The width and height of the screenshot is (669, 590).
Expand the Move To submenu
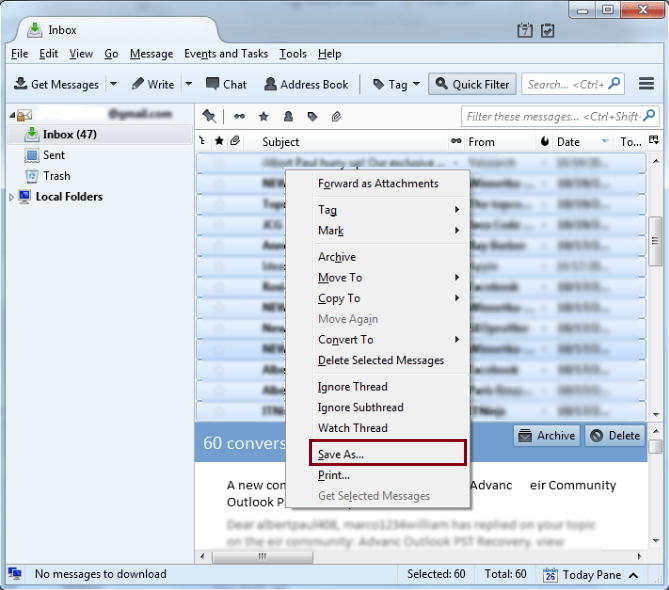pyautogui.click(x=457, y=277)
